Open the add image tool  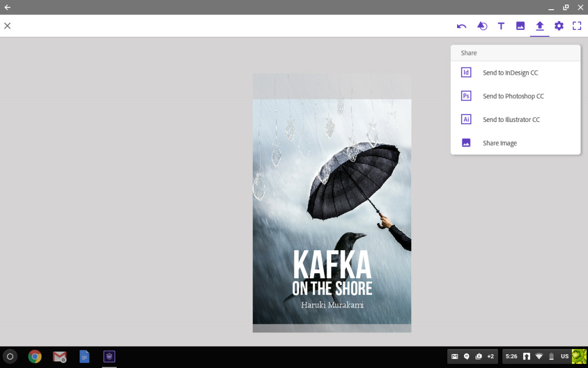tap(520, 25)
